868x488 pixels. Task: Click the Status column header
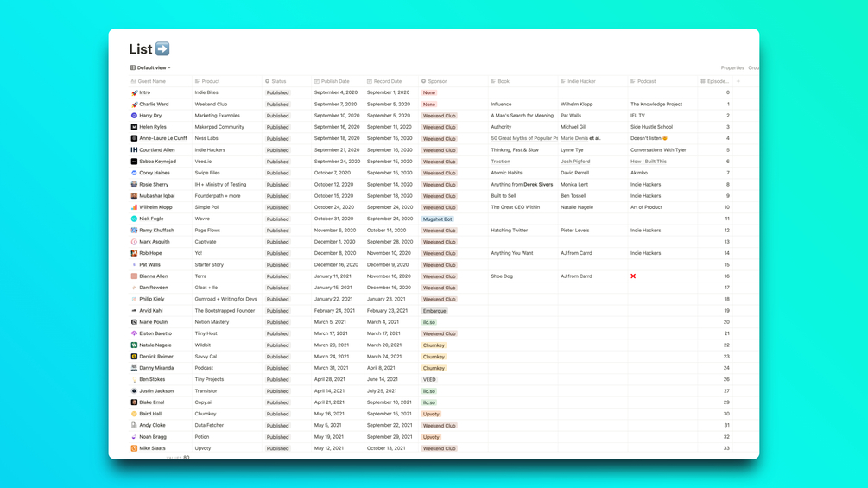[x=276, y=81]
